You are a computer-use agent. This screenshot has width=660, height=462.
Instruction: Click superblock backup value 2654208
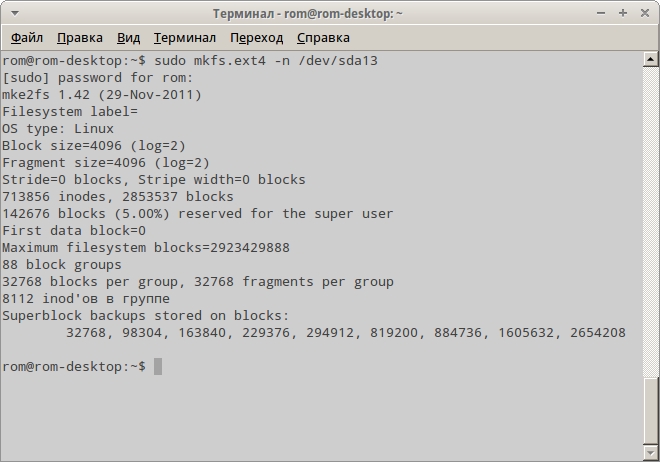click(x=598, y=333)
